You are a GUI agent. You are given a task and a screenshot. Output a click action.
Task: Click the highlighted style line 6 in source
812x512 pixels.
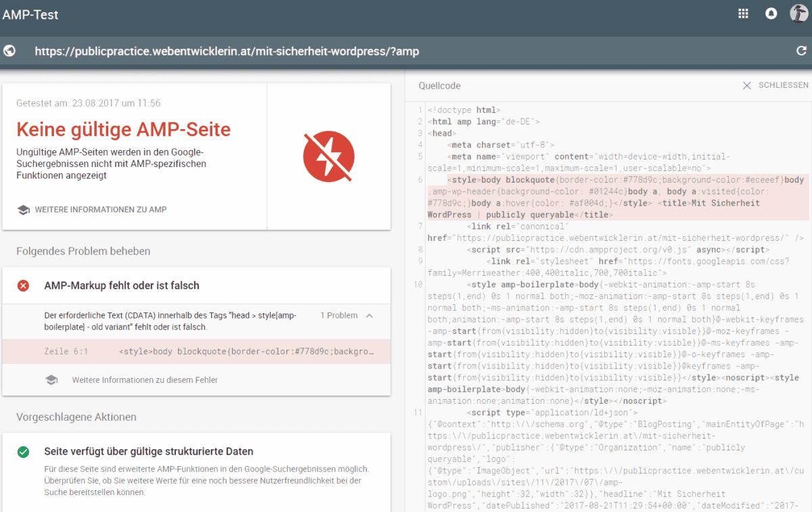[x=618, y=197]
